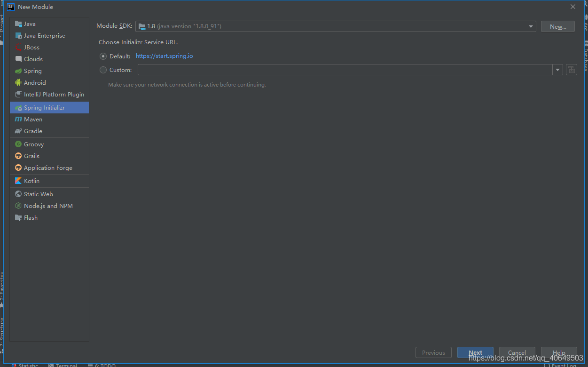The width and height of the screenshot is (588, 367).
Task: Open the start.spring.io link
Action: click(x=165, y=56)
